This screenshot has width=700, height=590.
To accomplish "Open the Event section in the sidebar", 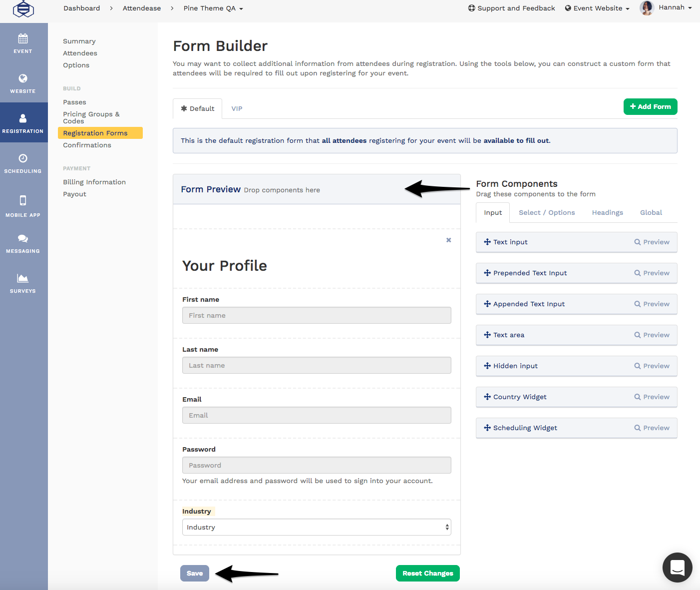I will tap(22, 43).
